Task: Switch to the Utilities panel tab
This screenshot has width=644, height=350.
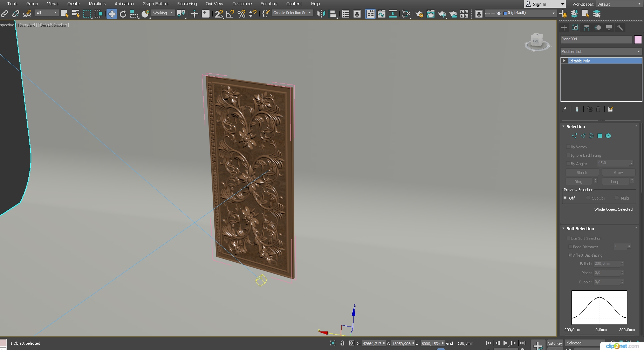Action: pyautogui.click(x=620, y=28)
